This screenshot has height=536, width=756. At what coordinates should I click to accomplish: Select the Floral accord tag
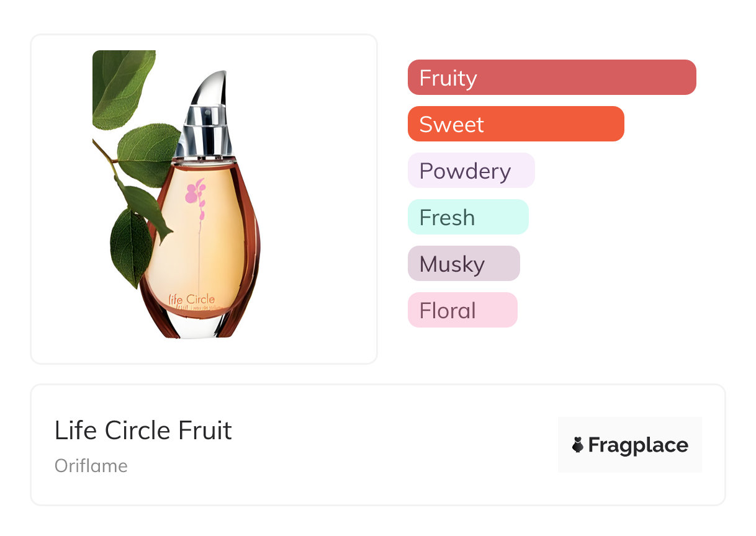[462, 310]
